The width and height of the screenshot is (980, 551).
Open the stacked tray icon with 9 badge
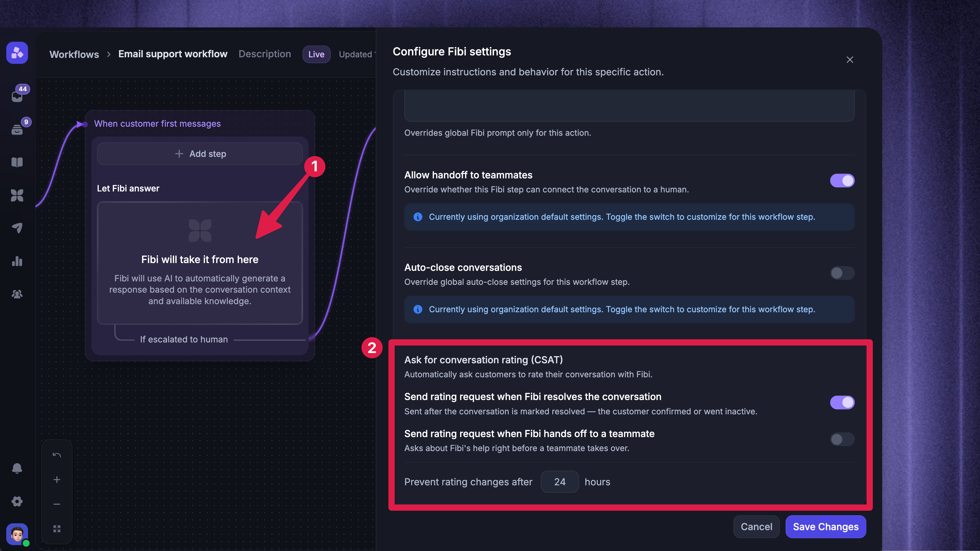pyautogui.click(x=17, y=129)
